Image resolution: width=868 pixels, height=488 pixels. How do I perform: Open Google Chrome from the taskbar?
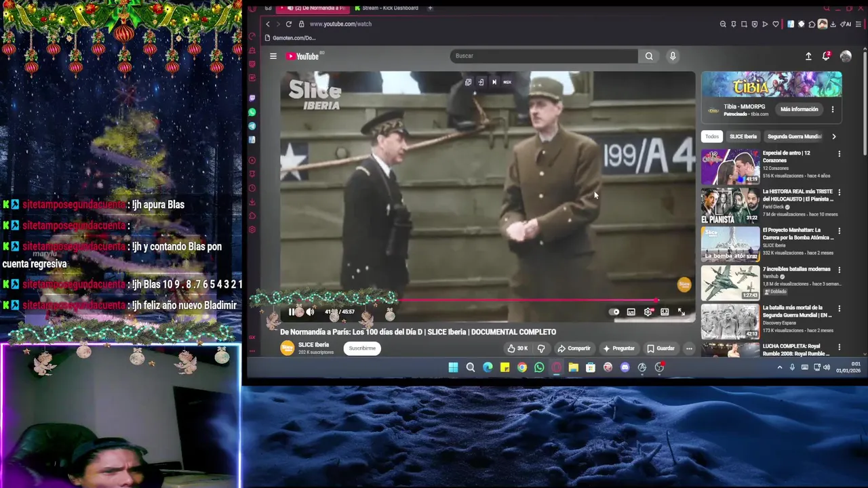click(521, 367)
